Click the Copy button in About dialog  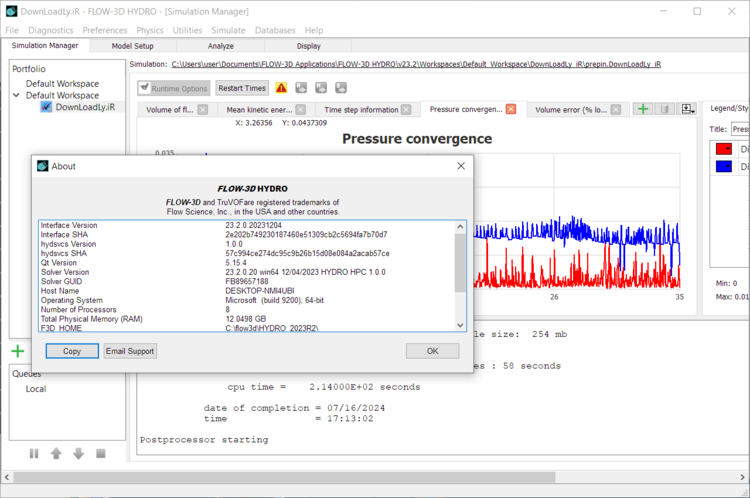click(72, 351)
